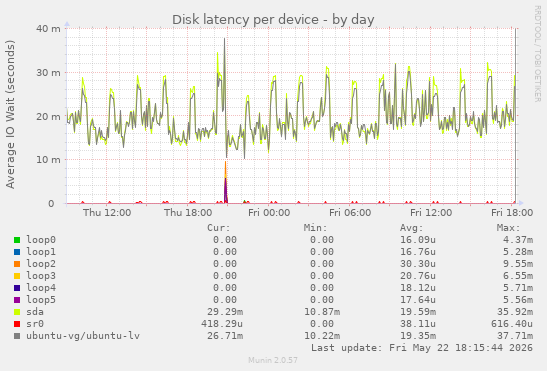
Task: Select the ubuntu-vg/ubuntu-lv legend label
Action: (x=83, y=336)
